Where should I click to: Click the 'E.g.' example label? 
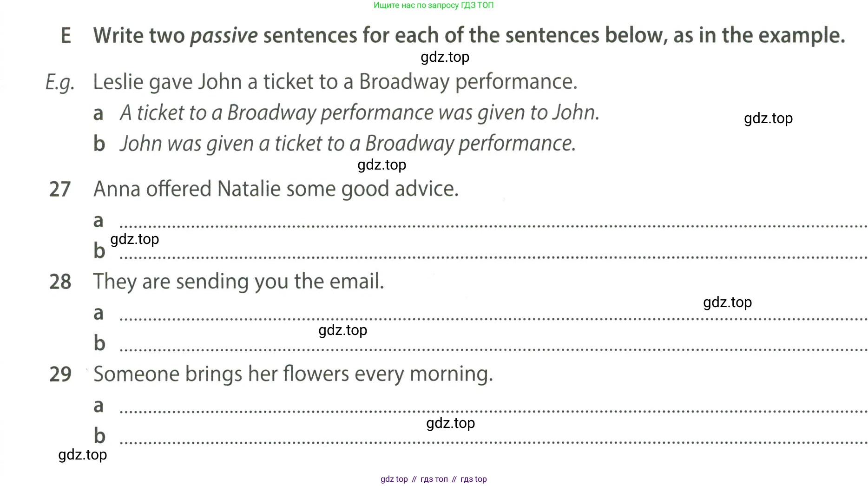(60, 83)
